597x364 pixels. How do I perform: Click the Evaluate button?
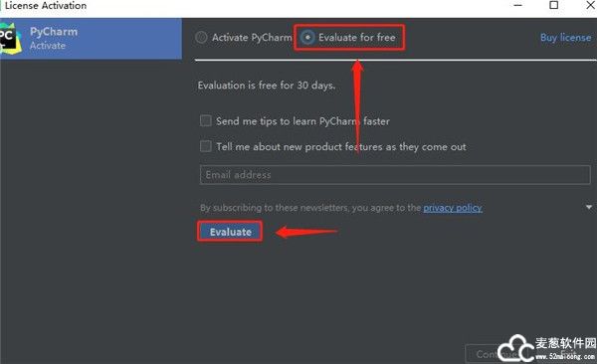[x=230, y=232]
